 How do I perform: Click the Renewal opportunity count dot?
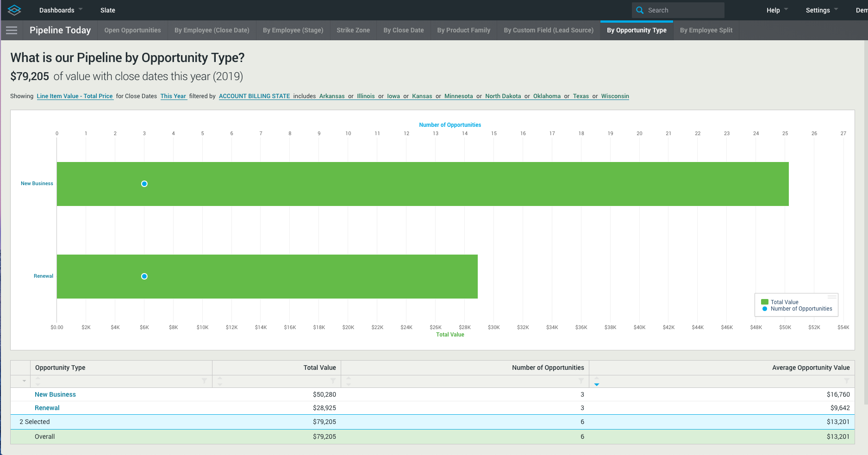(144, 276)
